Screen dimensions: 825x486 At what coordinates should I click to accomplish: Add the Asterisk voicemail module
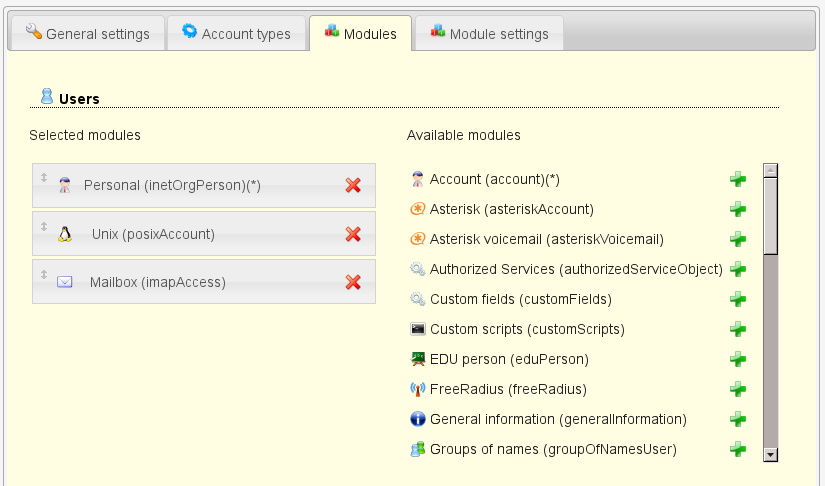tap(738, 239)
